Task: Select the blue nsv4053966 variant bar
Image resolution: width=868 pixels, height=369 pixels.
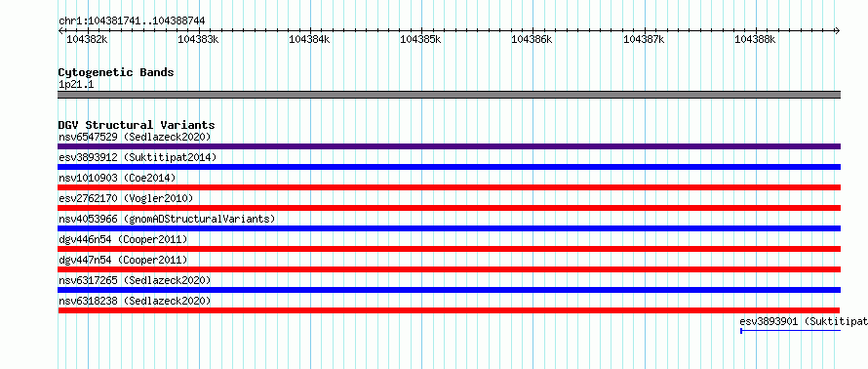Action: point(449,228)
